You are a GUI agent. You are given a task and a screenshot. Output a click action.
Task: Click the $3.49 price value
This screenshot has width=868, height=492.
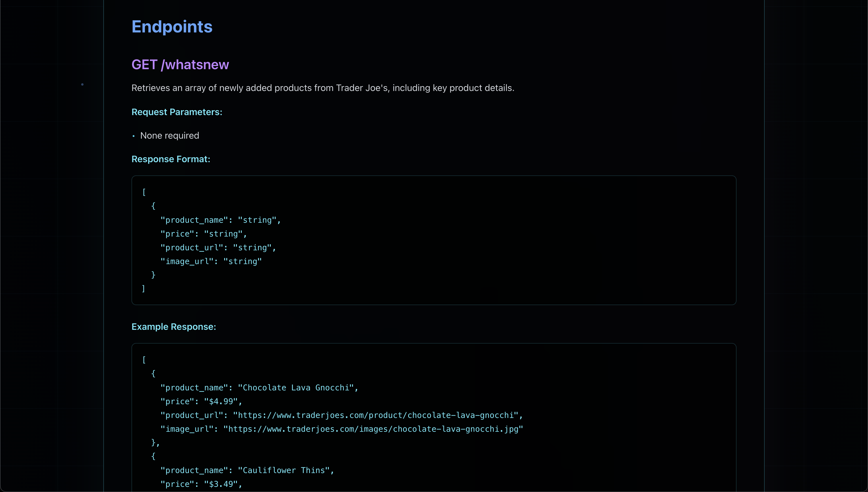point(221,484)
